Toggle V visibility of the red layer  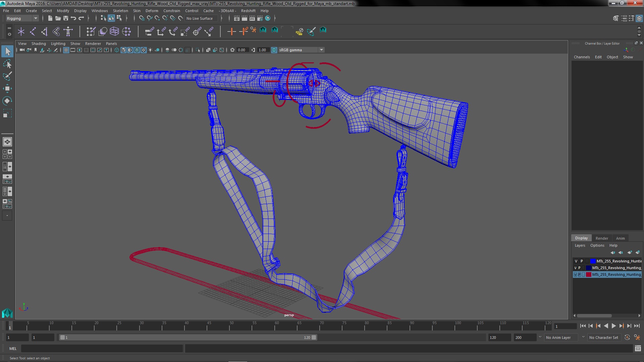pos(575,275)
